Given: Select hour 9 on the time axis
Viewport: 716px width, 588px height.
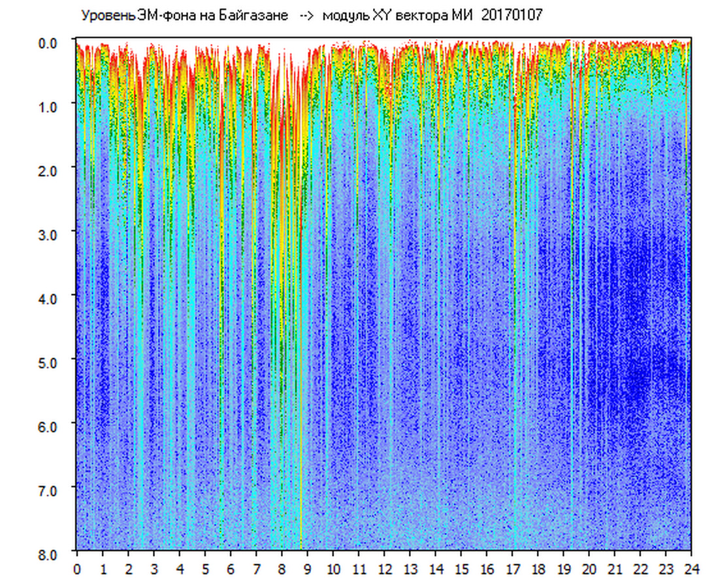Looking at the screenshot, I should 308,568.
